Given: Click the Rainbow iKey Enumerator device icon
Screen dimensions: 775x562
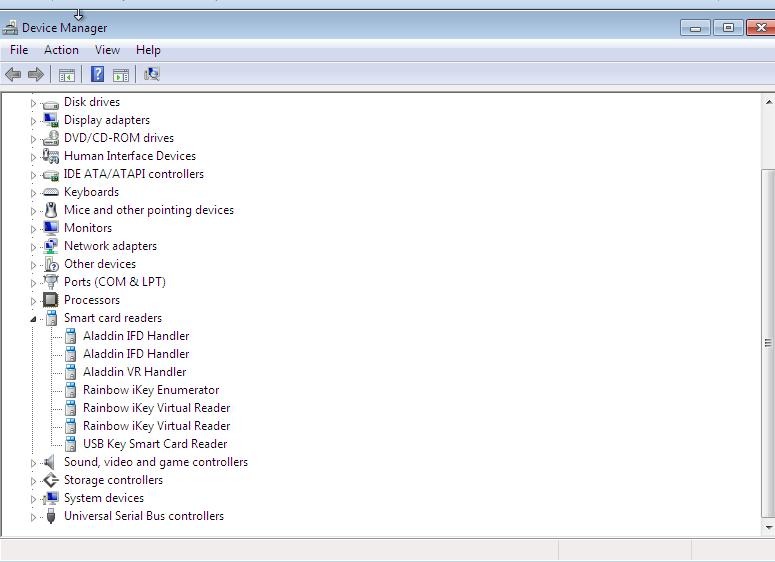Looking at the screenshot, I should pos(71,390).
